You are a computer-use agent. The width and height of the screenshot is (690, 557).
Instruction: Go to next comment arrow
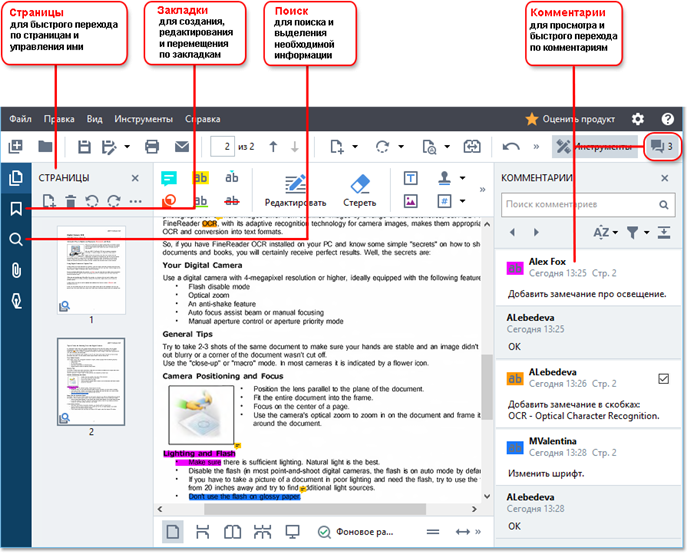click(x=536, y=232)
